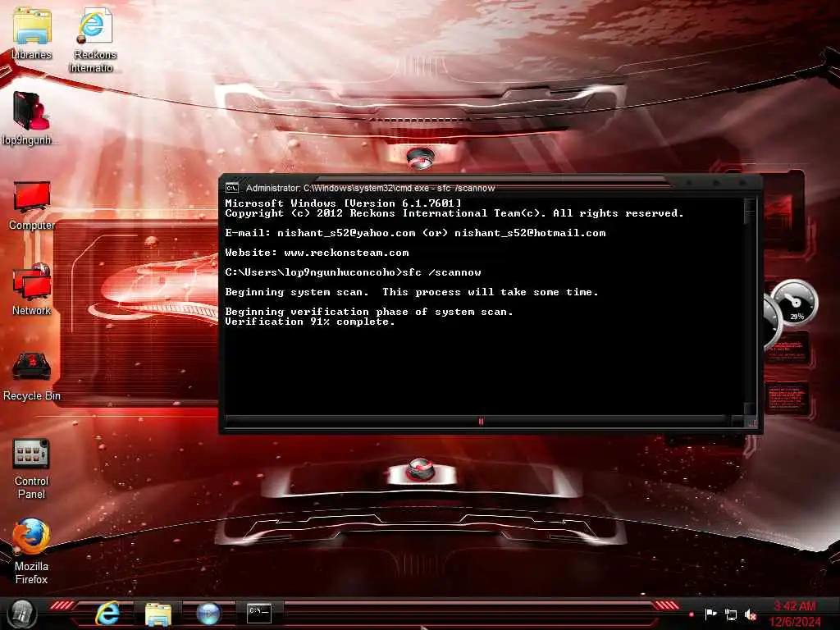Click the cmd window system menu icon

click(232, 188)
